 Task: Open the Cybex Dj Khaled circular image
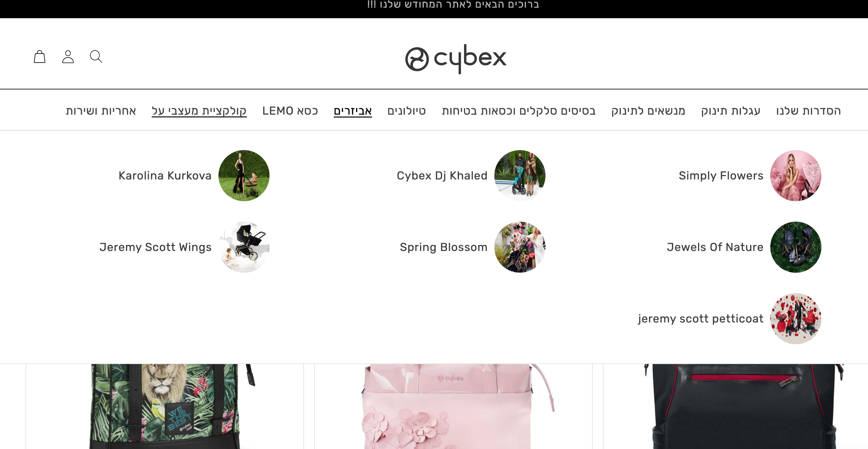[x=520, y=176]
